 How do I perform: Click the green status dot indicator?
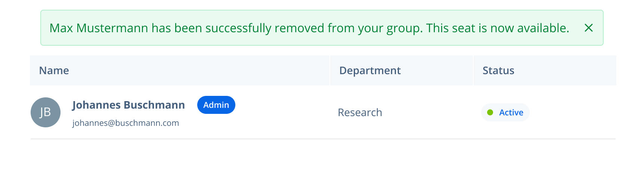point(490,112)
